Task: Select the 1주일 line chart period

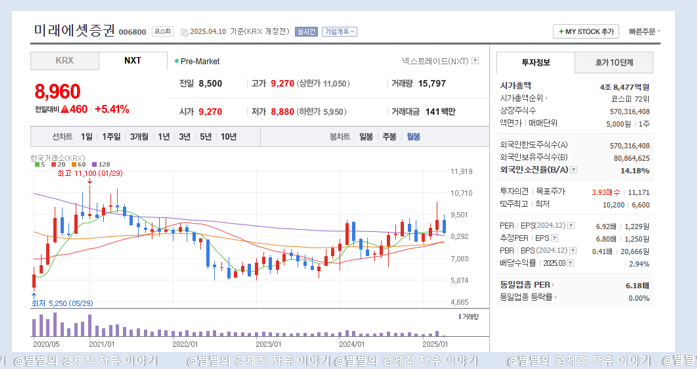Action: click(111, 137)
